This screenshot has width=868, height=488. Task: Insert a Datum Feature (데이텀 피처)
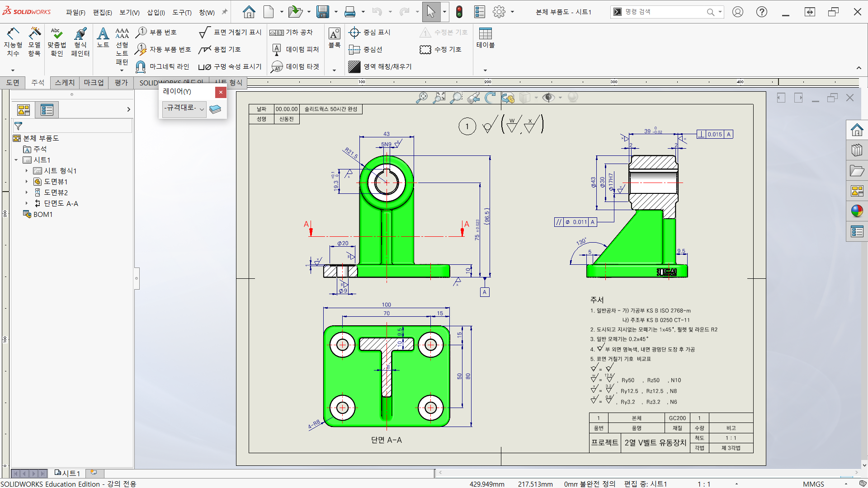pos(296,49)
